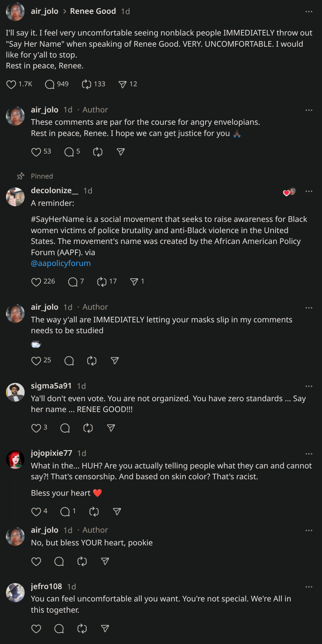Repost the 'No, but bless YOUR heart' reply
Image resolution: width=322 pixels, height=644 pixels.
pyautogui.click(x=82, y=561)
